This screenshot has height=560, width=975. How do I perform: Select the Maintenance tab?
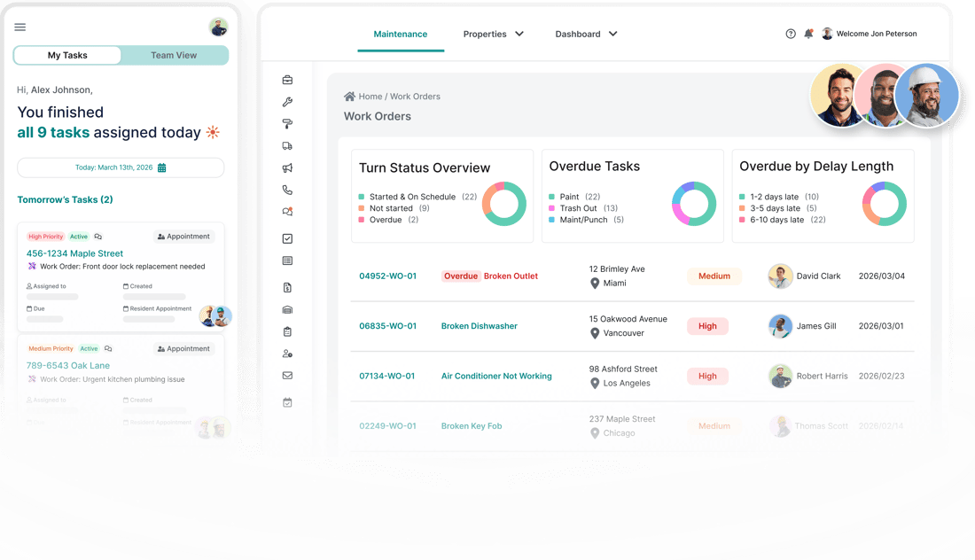(400, 34)
